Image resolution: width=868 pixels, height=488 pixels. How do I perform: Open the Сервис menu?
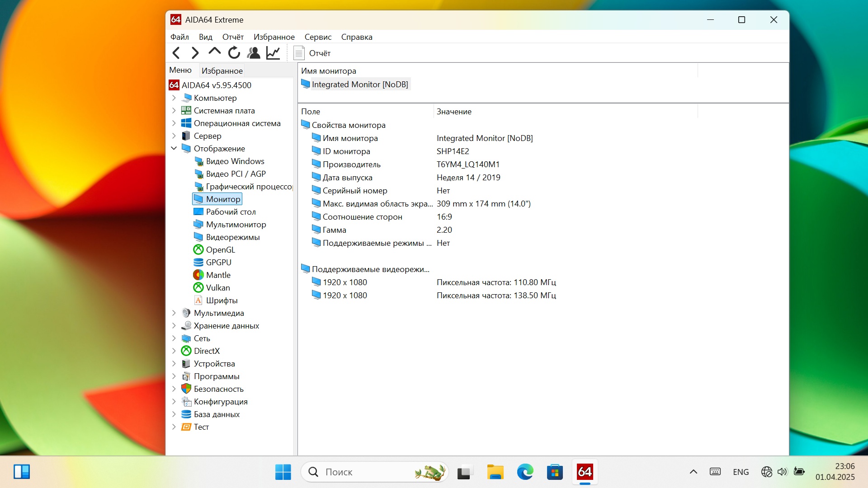[318, 37]
